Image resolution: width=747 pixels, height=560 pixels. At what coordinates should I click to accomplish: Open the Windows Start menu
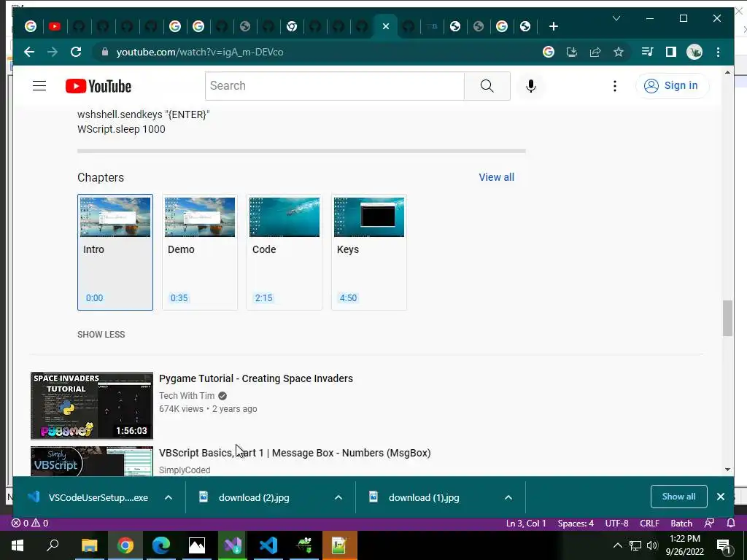[x=18, y=545]
